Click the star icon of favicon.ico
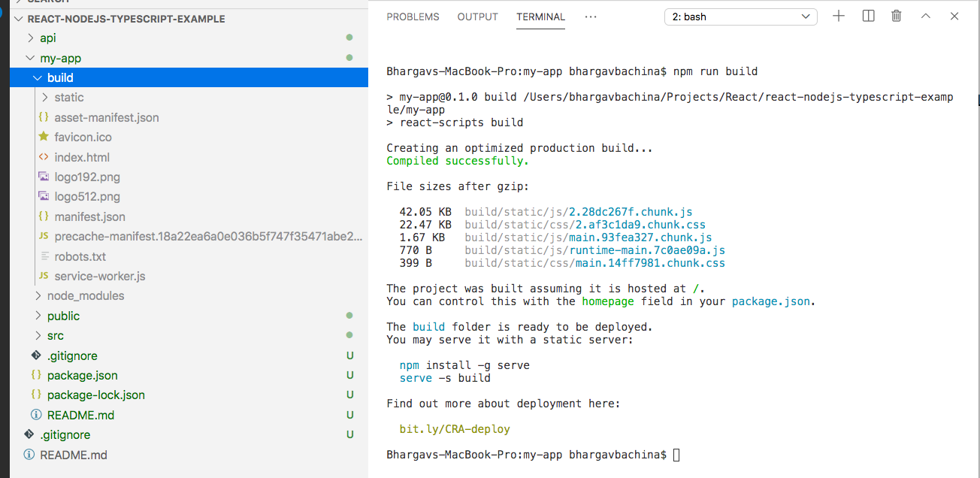 point(44,137)
